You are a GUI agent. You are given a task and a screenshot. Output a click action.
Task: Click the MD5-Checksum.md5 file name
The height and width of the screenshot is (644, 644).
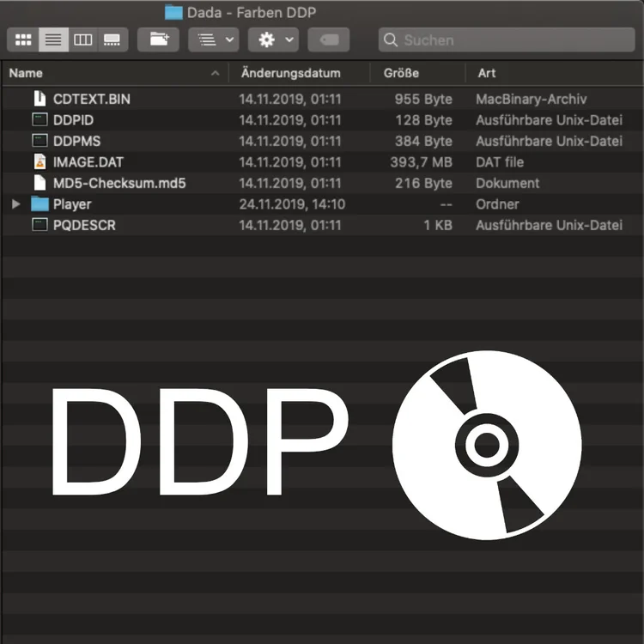coord(119,183)
